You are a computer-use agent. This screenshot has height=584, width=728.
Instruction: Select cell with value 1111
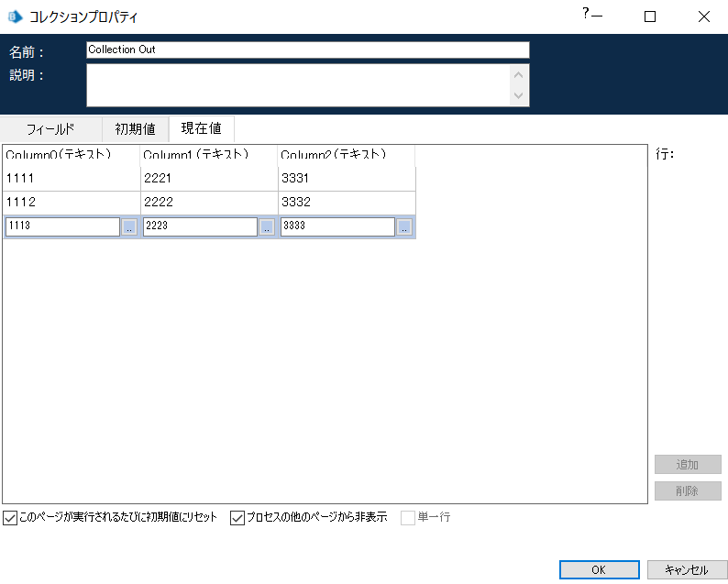pos(71,179)
